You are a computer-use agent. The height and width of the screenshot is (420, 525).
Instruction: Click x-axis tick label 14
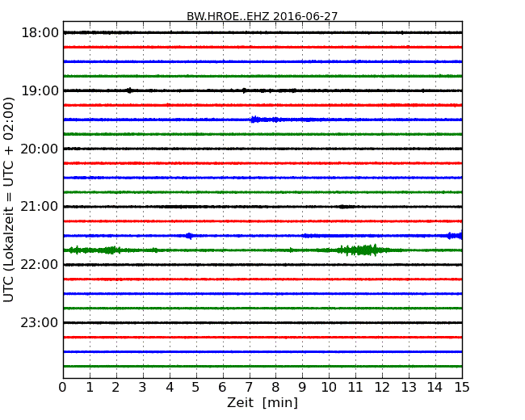[x=435, y=388]
